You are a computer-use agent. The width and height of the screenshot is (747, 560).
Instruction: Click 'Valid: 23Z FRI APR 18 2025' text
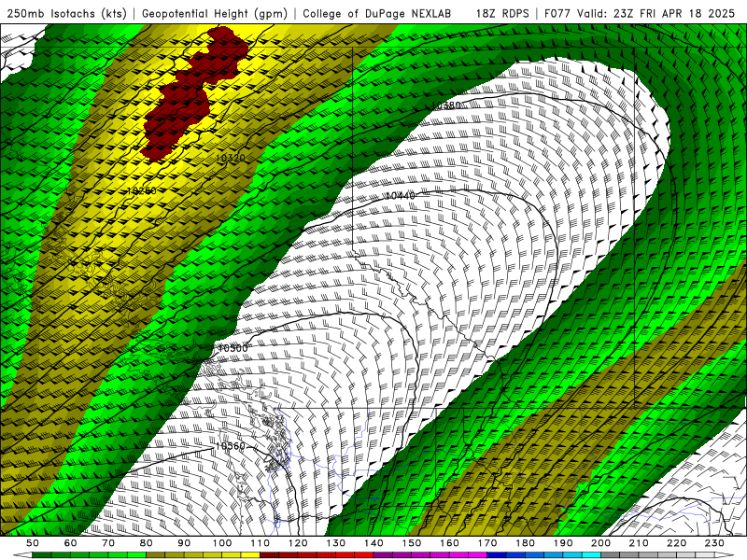(x=656, y=13)
